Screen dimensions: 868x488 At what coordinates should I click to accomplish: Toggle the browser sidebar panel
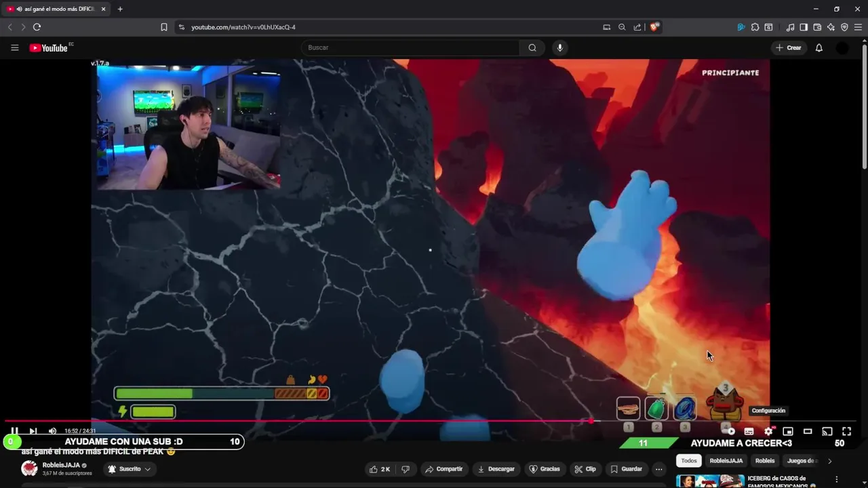[804, 27]
